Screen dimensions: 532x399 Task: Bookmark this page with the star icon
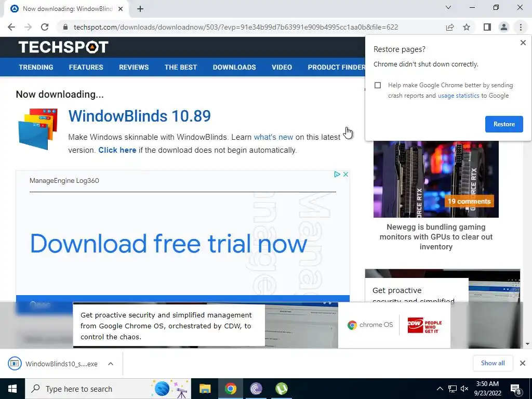(x=467, y=27)
